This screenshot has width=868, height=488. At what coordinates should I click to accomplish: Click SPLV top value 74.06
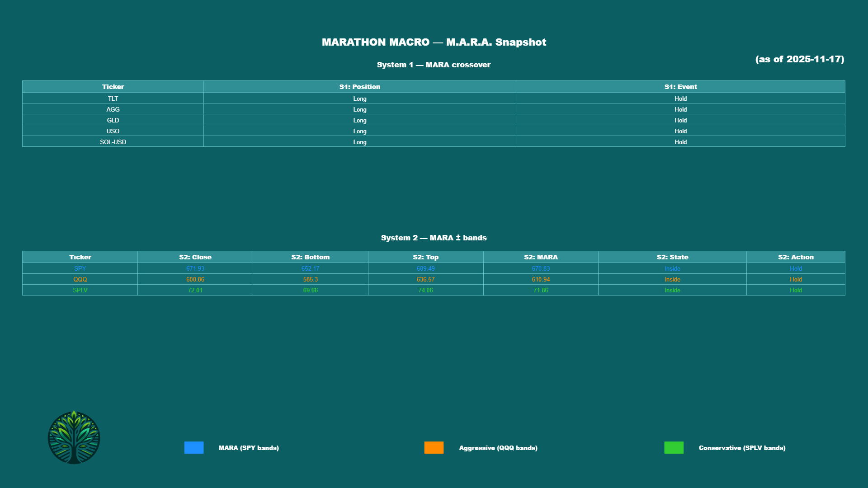click(425, 290)
